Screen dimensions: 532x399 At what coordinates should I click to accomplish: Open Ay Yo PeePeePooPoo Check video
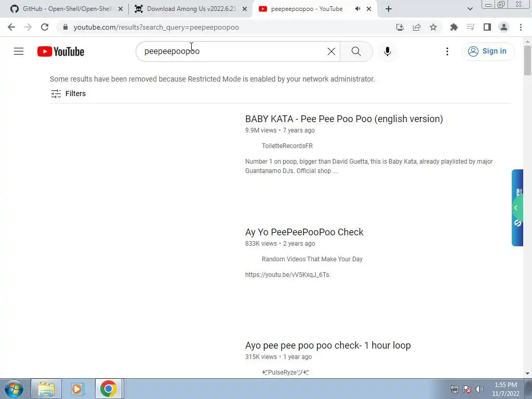[x=304, y=232]
